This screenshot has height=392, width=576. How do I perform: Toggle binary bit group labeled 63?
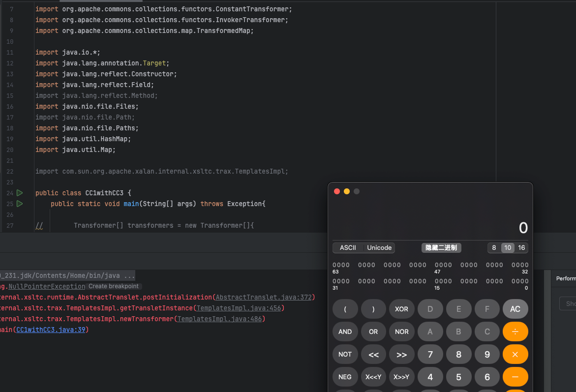[x=341, y=265]
